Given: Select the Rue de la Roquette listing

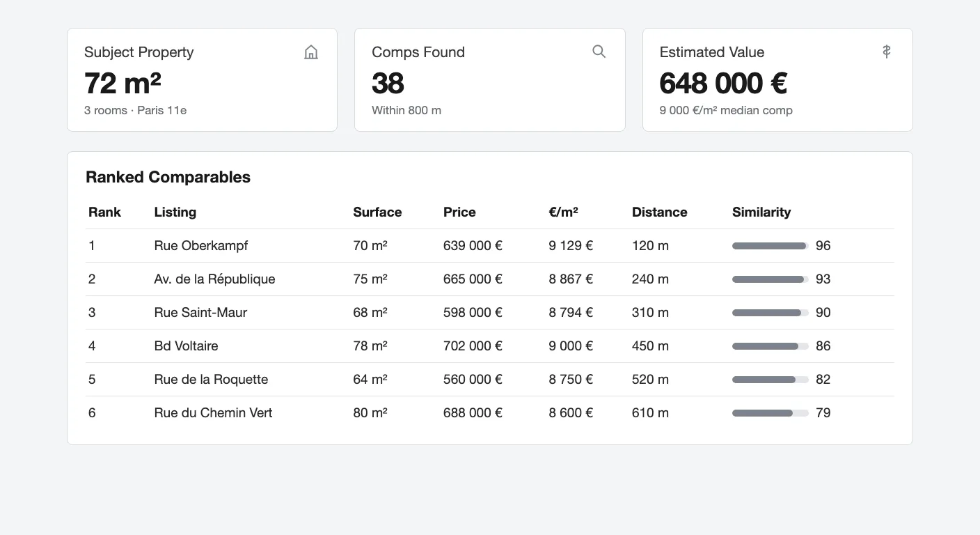Looking at the screenshot, I should (211, 380).
